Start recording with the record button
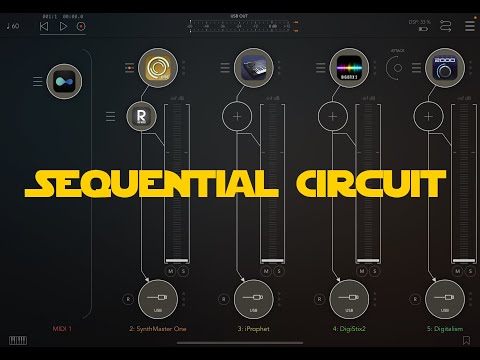Screen dimensions: 480x360 point(81,26)
